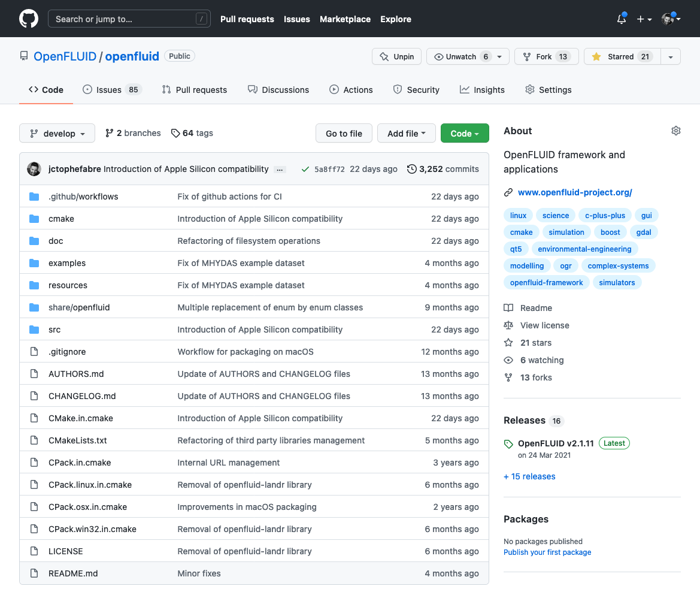The width and height of the screenshot is (700, 589).
Task: Switch to the Pull requests repo tab
Action: tap(195, 89)
